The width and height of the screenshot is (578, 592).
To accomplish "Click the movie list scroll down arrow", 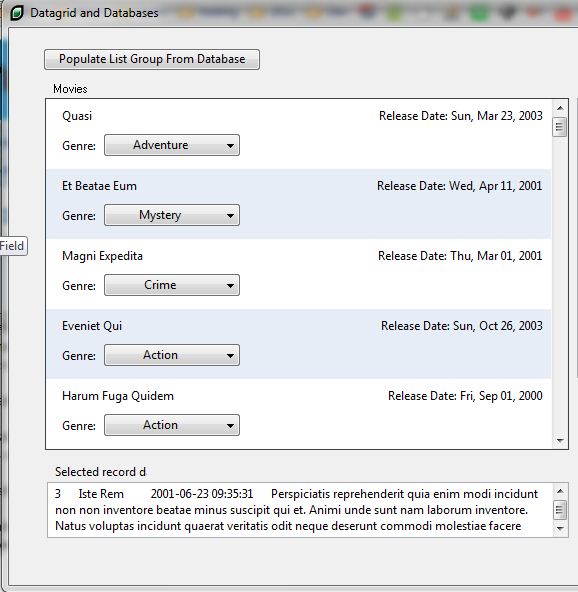I will pyautogui.click(x=560, y=441).
